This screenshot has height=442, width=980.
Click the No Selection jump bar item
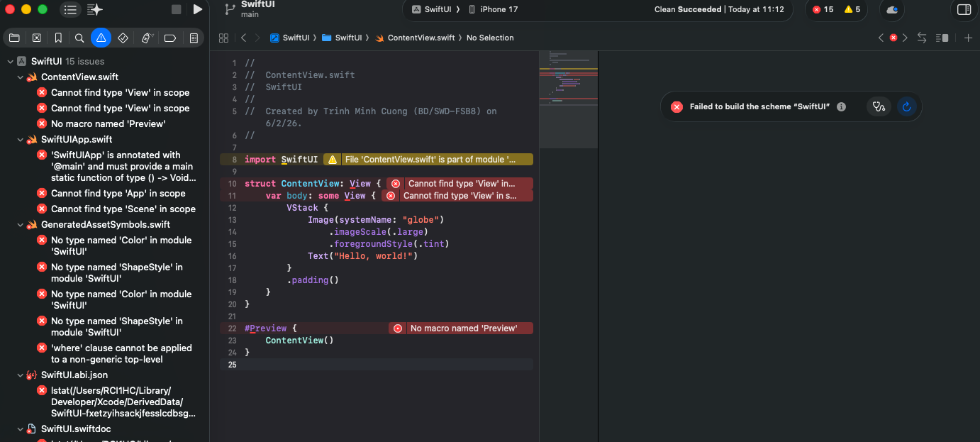coord(490,38)
